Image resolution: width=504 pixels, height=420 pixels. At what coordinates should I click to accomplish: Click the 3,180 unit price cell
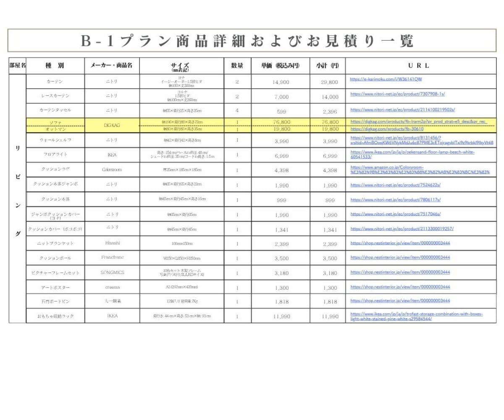(x=281, y=273)
